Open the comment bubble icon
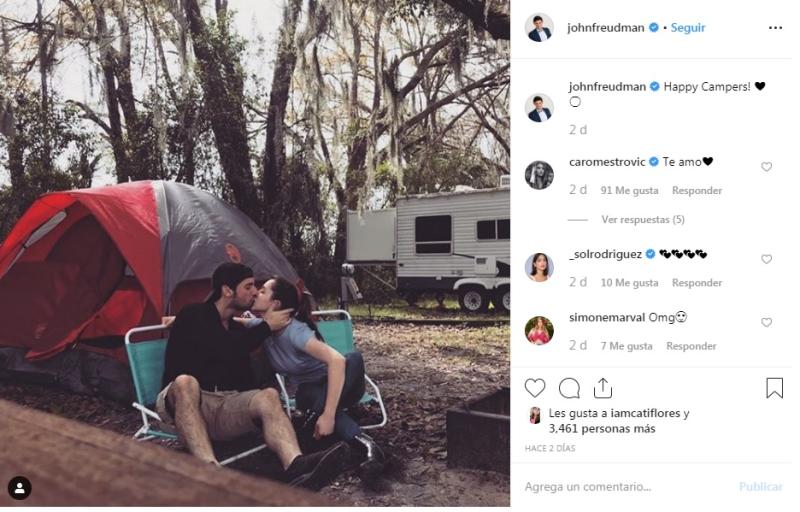The width and height of the screenshot is (800, 512). pyautogui.click(x=569, y=388)
